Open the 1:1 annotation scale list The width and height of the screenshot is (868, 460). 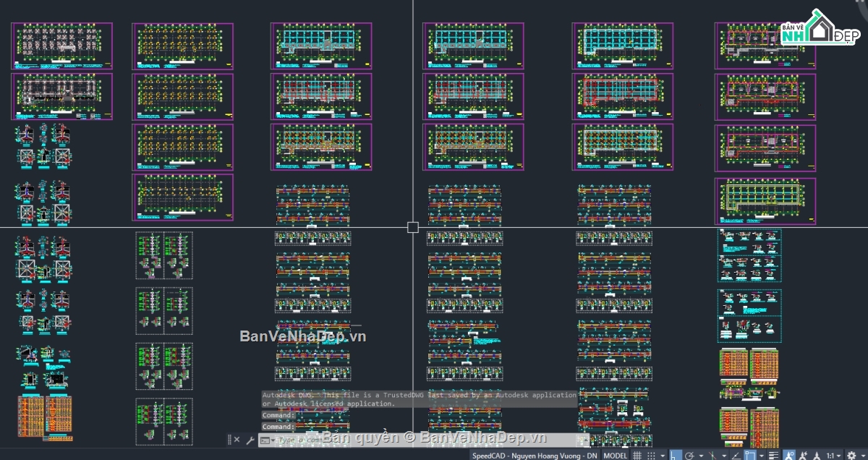tap(833, 456)
